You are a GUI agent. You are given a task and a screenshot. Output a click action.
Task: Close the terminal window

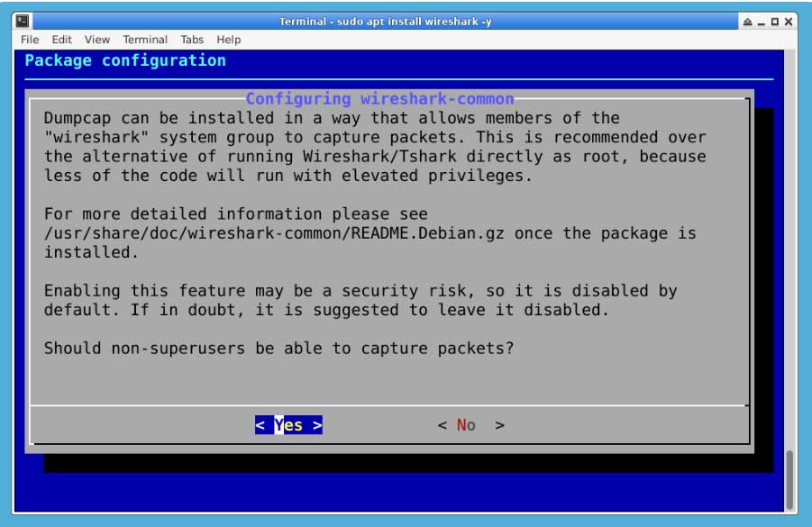click(x=789, y=22)
